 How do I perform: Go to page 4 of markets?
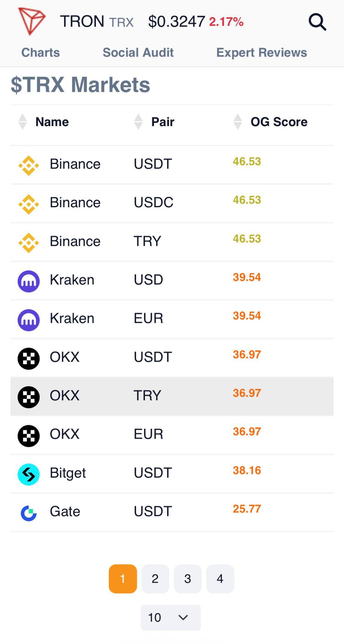220,579
